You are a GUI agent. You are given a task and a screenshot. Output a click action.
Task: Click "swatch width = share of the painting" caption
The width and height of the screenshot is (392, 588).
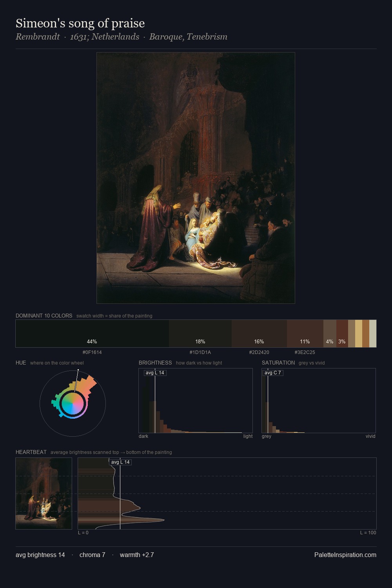[114, 316]
